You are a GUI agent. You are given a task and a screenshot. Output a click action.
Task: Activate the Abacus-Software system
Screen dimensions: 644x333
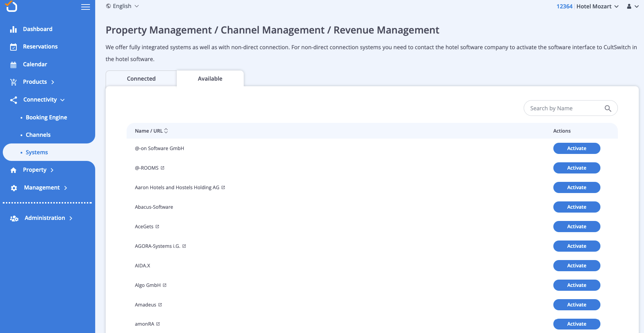[x=576, y=207]
